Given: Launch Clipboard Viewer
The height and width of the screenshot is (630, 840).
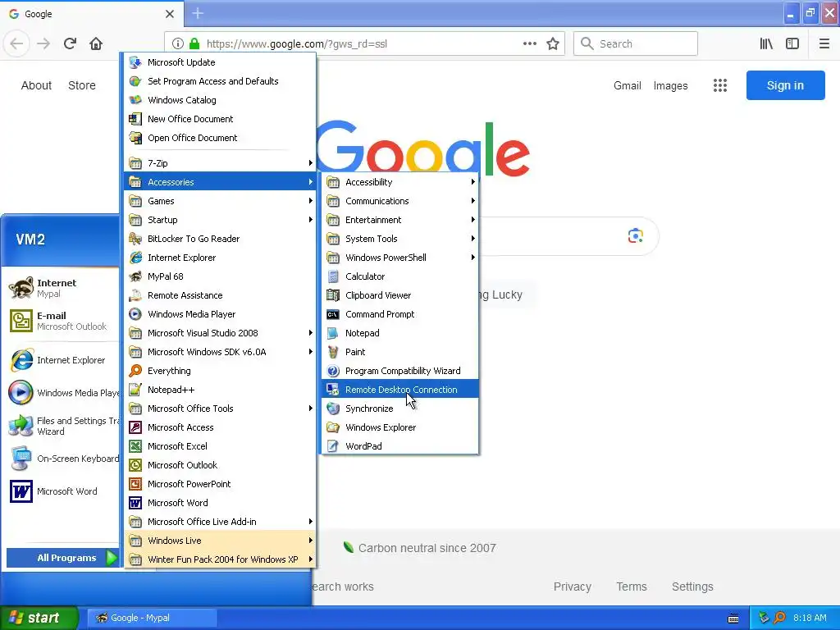Looking at the screenshot, I should pos(399,295).
